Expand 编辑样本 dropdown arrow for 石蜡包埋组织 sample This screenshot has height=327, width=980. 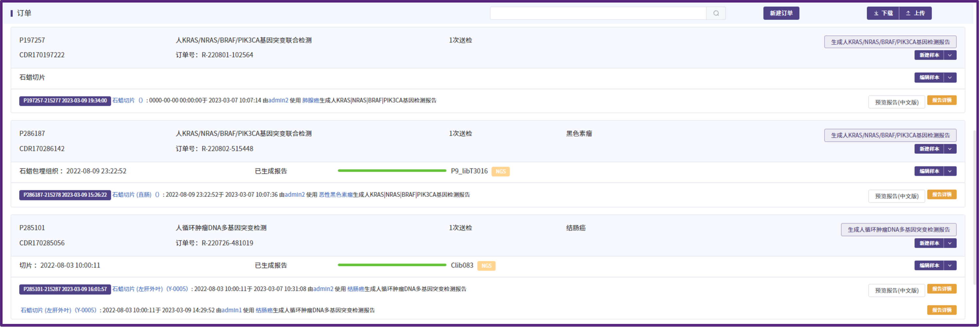pyautogui.click(x=950, y=171)
